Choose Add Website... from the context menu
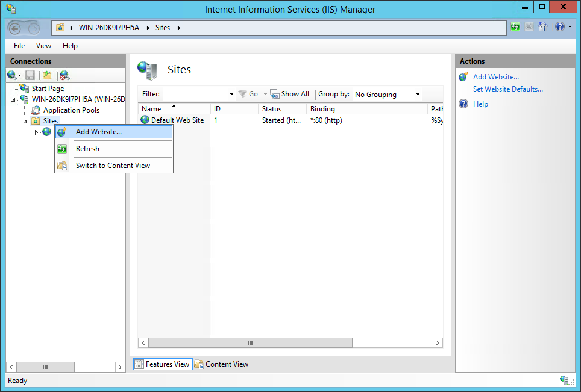The image size is (581, 392). pos(114,132)
